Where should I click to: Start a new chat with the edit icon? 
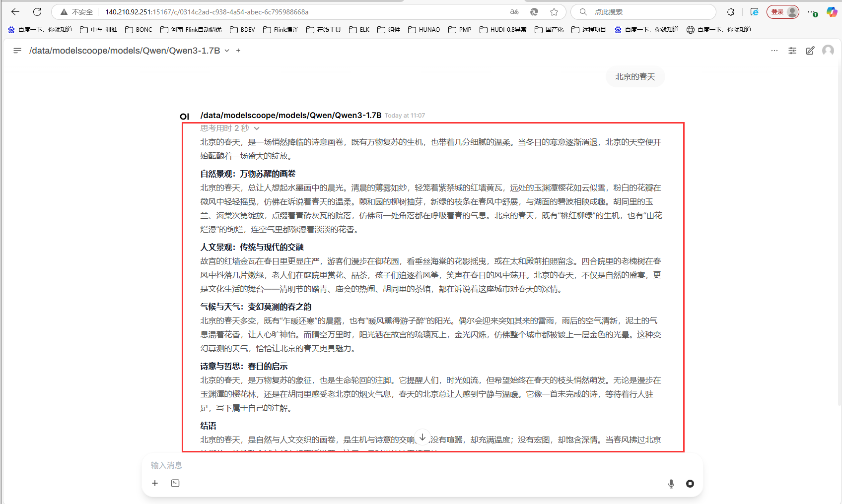[810, 51]
